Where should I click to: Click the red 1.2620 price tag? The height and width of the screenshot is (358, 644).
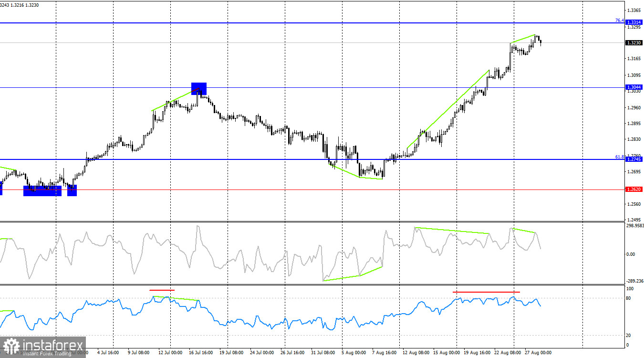coord(634,190)
